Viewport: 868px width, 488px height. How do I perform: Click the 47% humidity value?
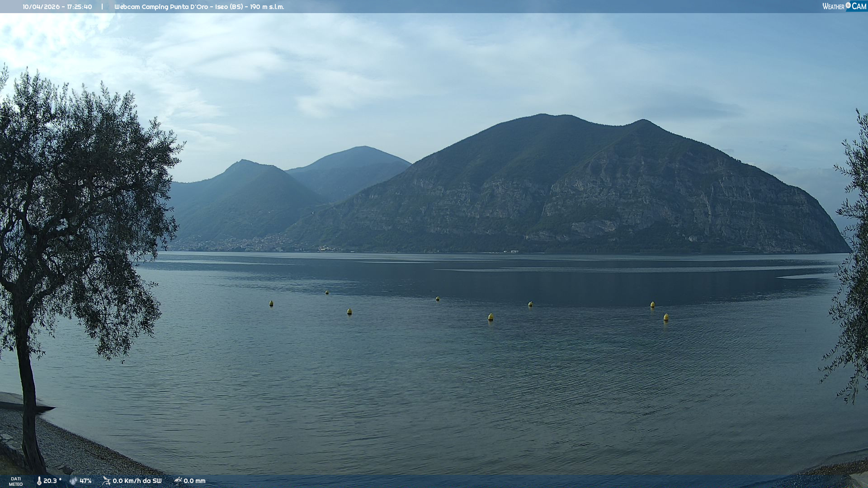coord(85,481)
